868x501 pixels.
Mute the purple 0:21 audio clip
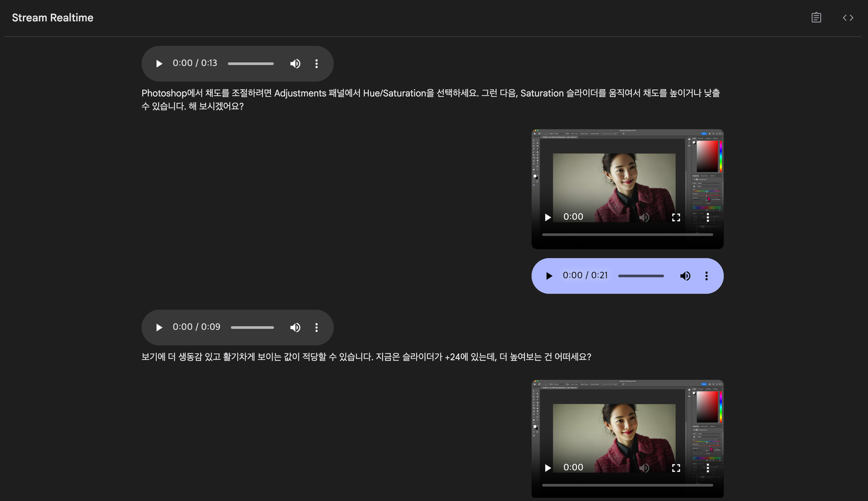(x=685, y=276)
